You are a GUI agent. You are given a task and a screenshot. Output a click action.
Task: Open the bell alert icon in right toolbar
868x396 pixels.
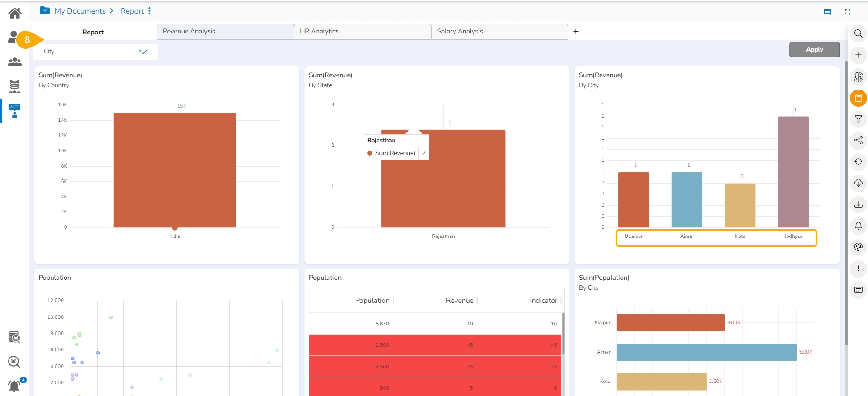(858, 226)
